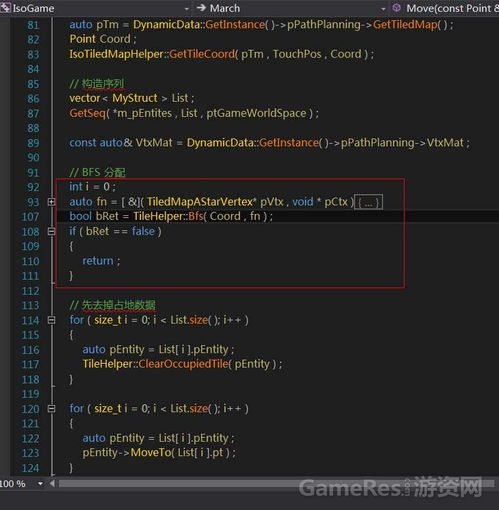Click the MoveTo call on line 123
This screenshot has height=510, width=499.
(x=151, y=453)
